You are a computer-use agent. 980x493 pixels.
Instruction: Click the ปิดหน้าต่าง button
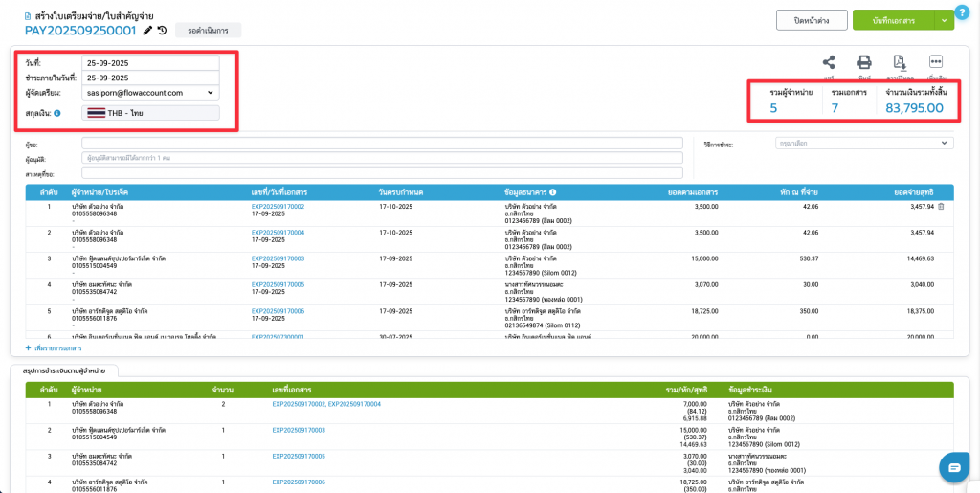point(804,20)
